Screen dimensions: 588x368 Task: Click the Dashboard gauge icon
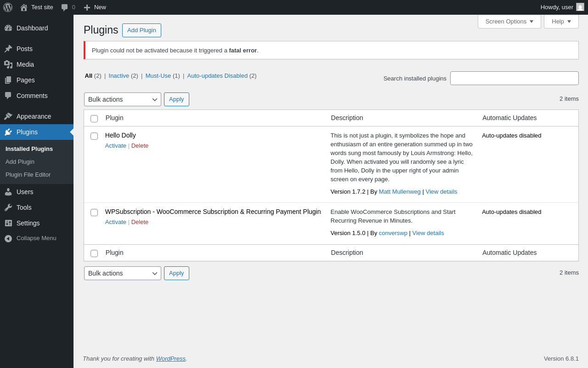pyautogui.click(x=8, y=28)
